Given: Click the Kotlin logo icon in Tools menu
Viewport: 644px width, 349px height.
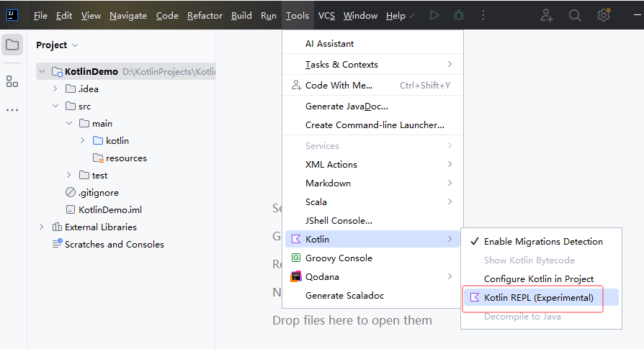Looking at the screenshot, I should pos(296,239).
